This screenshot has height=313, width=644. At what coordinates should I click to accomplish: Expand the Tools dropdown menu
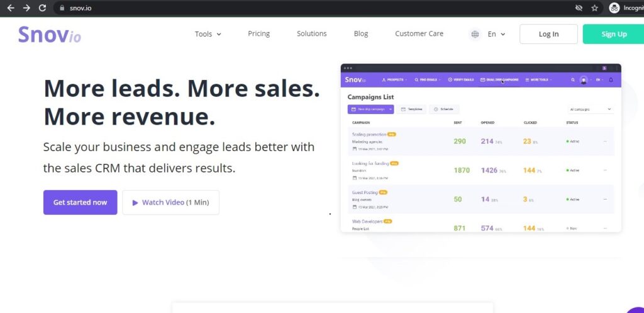tap(208, 34)
